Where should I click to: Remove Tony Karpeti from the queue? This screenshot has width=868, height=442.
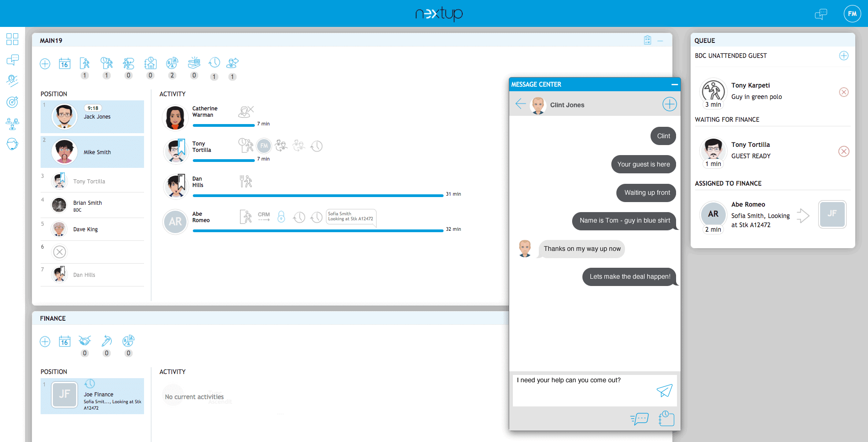coord(844,92)
